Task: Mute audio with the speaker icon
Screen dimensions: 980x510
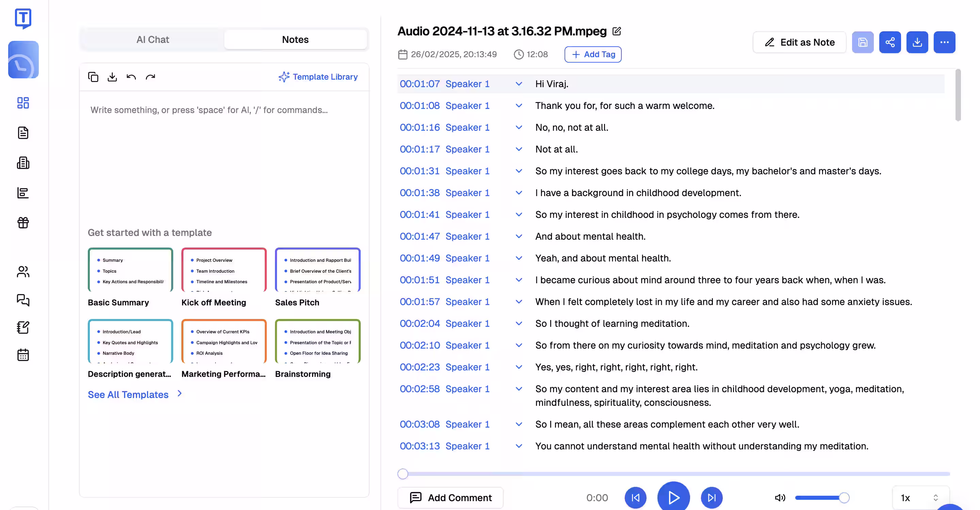Action: point(780,497)
